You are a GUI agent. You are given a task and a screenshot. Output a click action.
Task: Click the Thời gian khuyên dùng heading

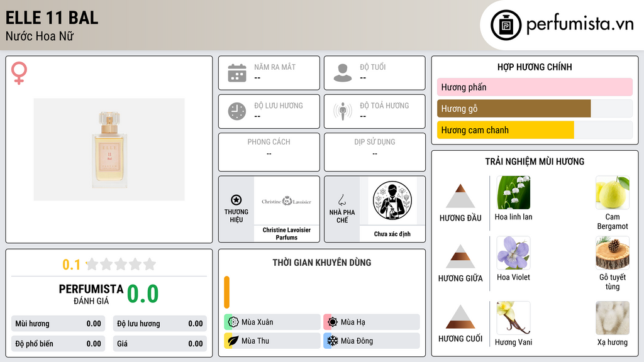point(322,263)
